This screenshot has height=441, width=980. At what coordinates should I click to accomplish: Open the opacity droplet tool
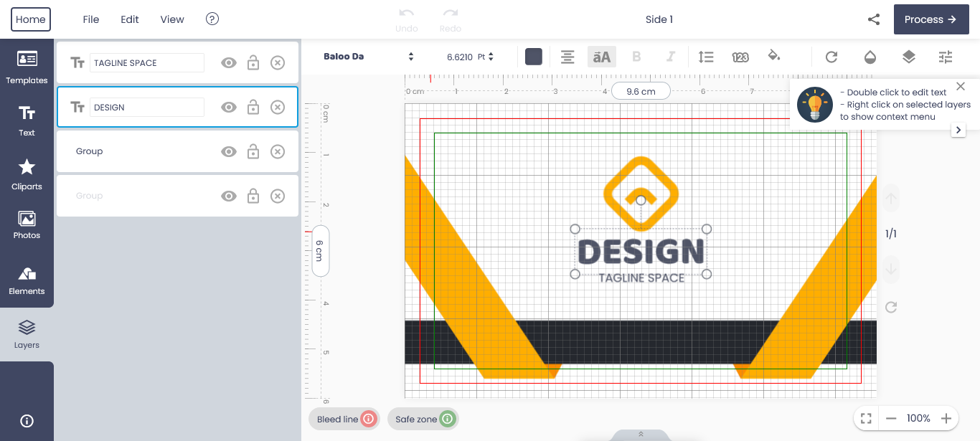pos(870,57)
